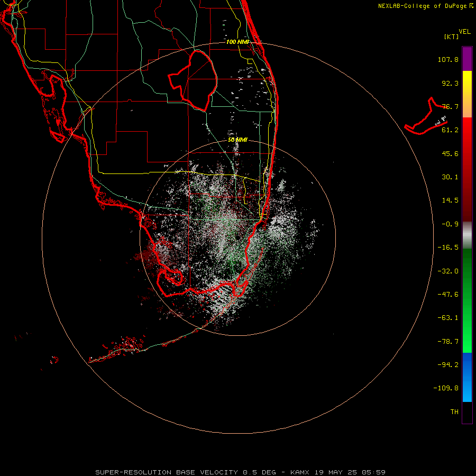Click the 61.2 velocity scale value

pyautogui.click(x=450, y=130)
